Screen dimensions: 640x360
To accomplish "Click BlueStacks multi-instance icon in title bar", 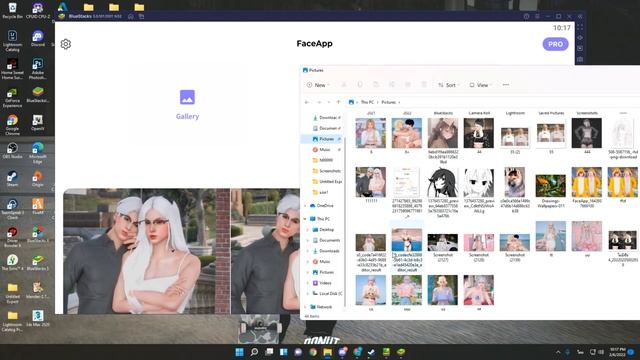I will point(141,16).
